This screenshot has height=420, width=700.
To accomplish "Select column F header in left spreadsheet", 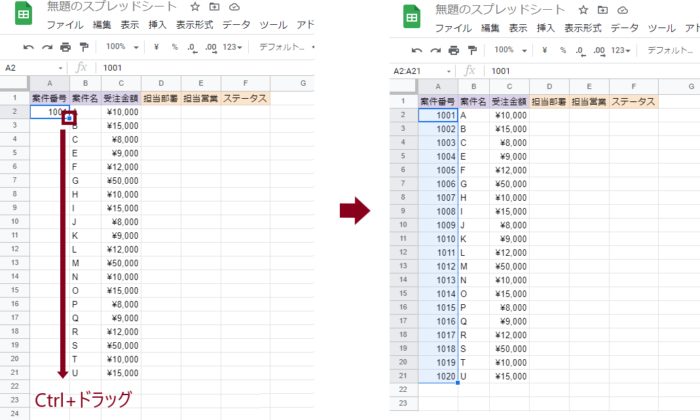I will pyautogui.click(x=245, y=82).
